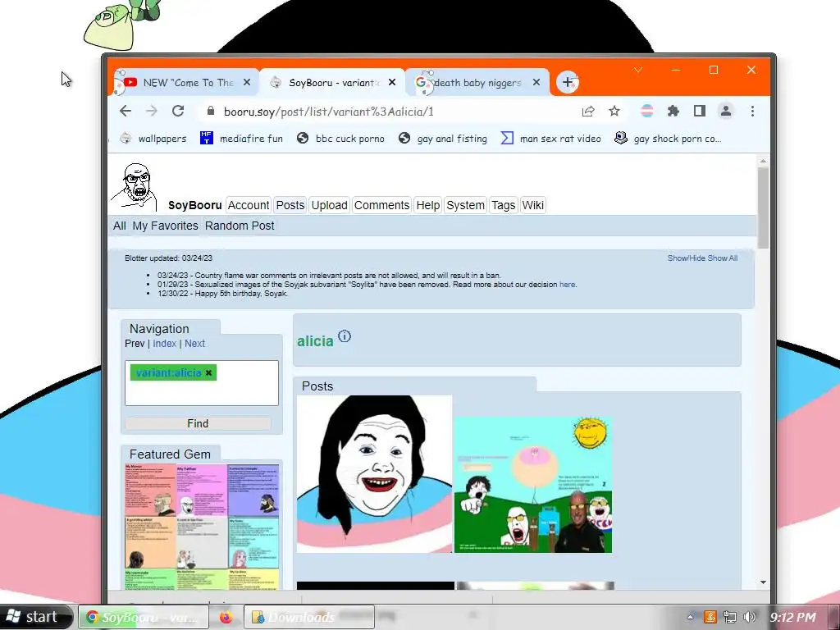The height and width of the screenshot is (630, 840).
Task: Click the vertical scrollbar thumb
Action: coord(763,208)
